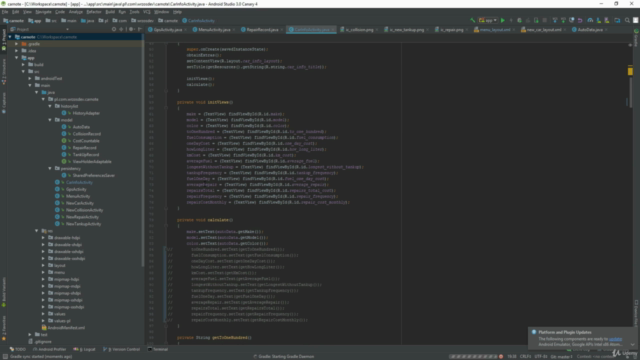The image size is (640, 360).
Task: Click the java folder breadcrumb
Action: [87, 20]
